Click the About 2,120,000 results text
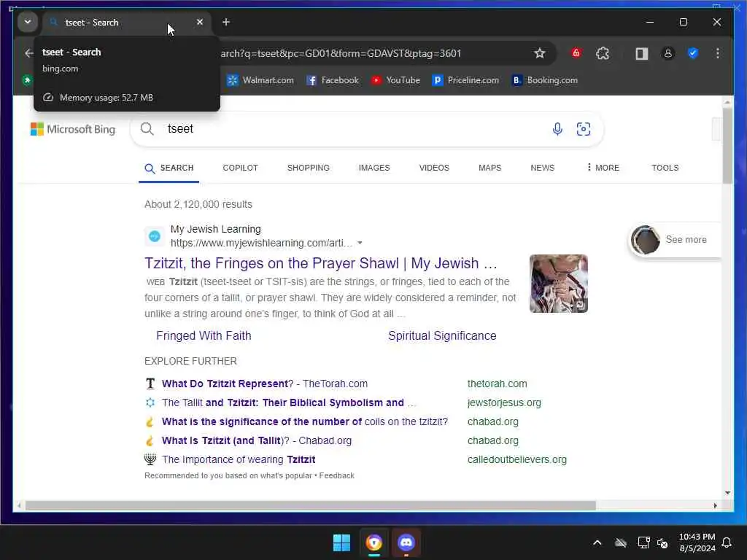The image size is (747, 560). click(x=198, y=204)
